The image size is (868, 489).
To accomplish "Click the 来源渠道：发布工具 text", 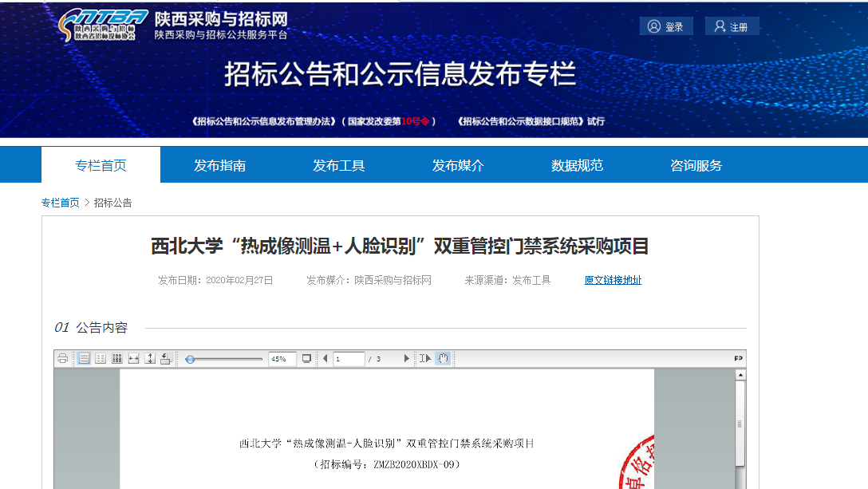I will pos(507,280).
